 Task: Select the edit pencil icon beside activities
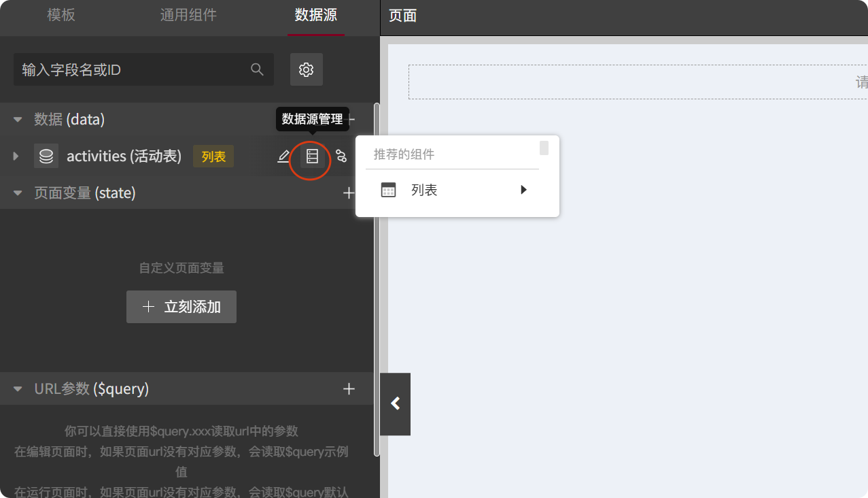tap(283, 156)
